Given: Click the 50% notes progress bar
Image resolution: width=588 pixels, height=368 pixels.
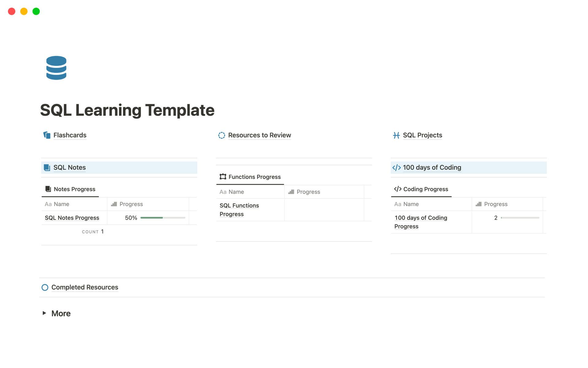Looking at the screenshot, I should click(x=163, y=218).
